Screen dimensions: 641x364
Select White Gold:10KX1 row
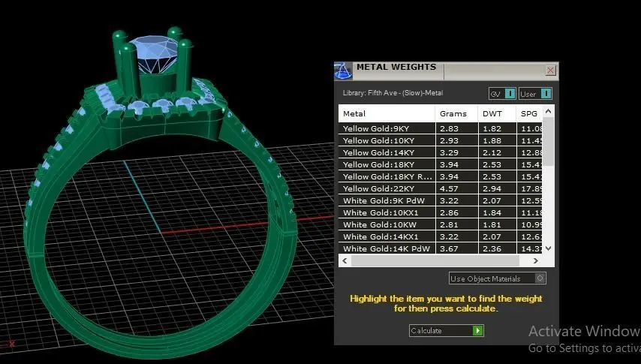tap(441, 212)
